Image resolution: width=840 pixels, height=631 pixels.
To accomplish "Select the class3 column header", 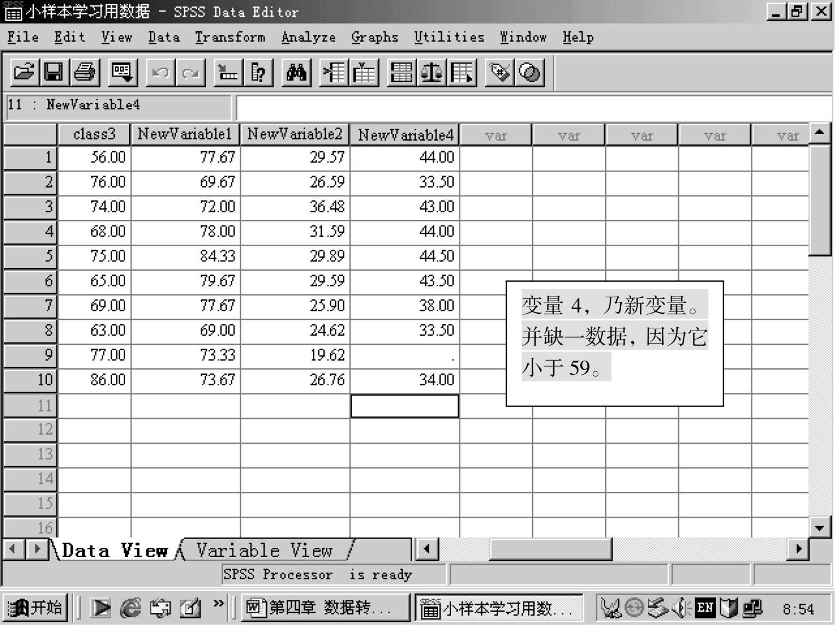I will (x=94, y=134).
